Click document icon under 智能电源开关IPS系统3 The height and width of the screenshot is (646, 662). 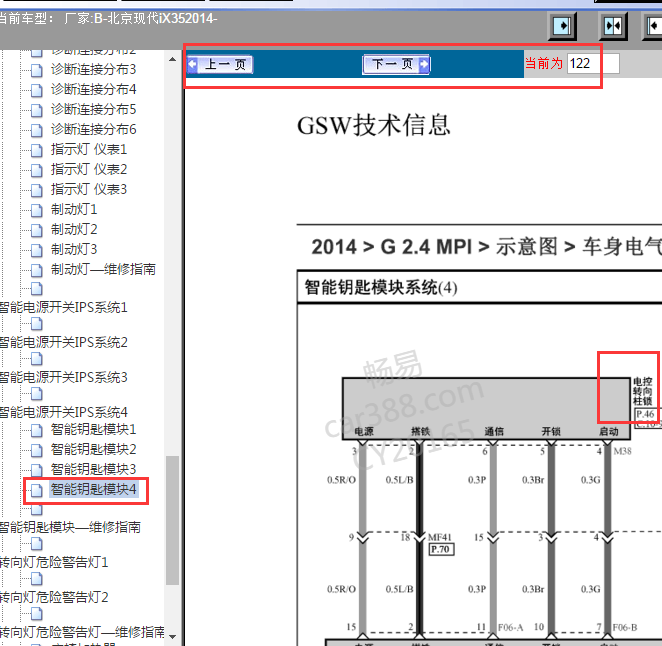[37, 394]
